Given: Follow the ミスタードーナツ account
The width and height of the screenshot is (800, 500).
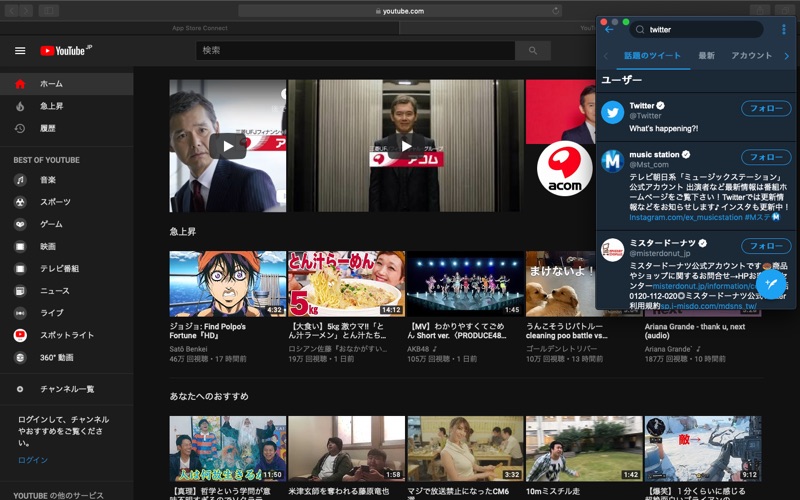Looking at the screenshot, I should click(x=765, y=246).
